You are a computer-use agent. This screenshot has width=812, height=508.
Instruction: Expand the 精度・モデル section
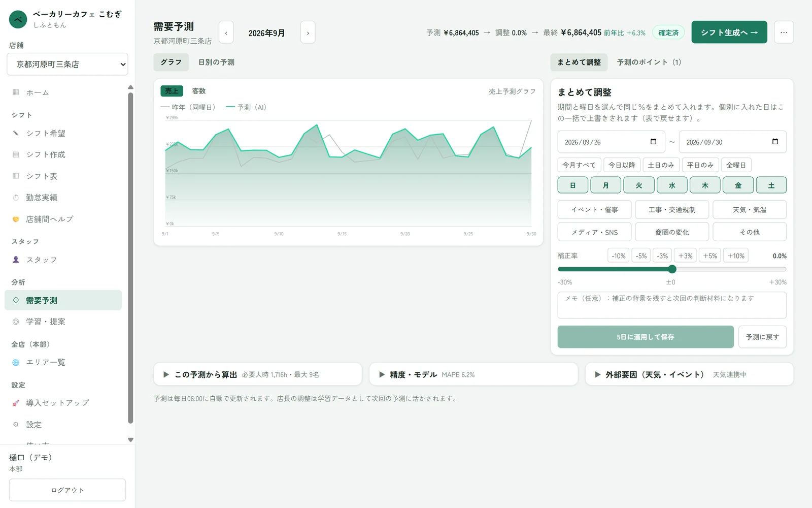473,374
